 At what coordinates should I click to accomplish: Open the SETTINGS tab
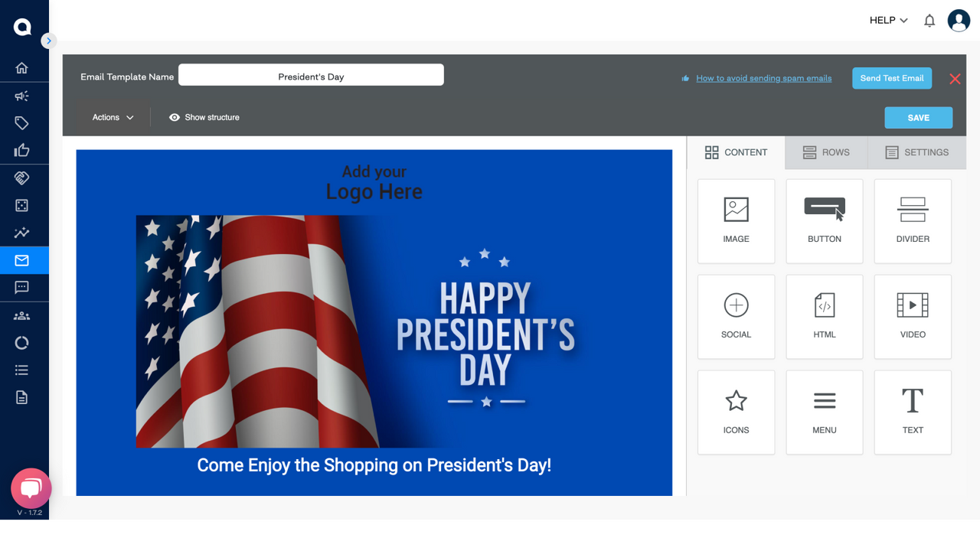click(x=916, y=152)
